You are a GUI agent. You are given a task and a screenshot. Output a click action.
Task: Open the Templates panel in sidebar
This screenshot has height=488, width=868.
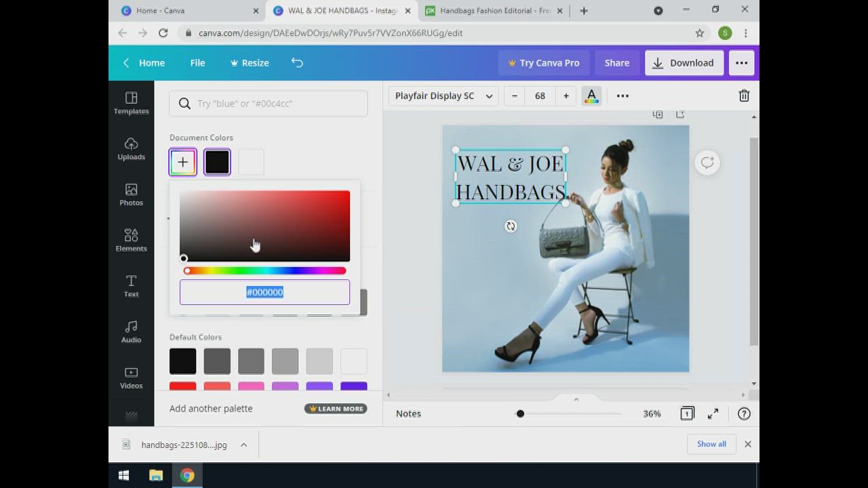(x=131, y=103)
